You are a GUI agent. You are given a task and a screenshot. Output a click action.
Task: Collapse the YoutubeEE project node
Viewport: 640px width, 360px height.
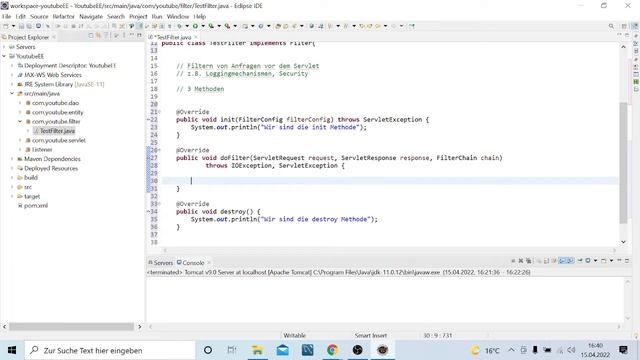tap(4, 56)
